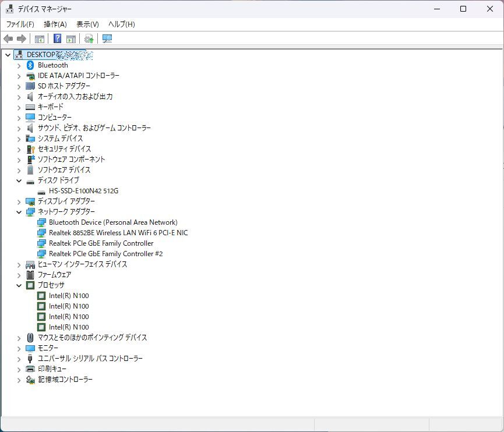Collapse the DESKTOP root node

(x=8, y=55)
